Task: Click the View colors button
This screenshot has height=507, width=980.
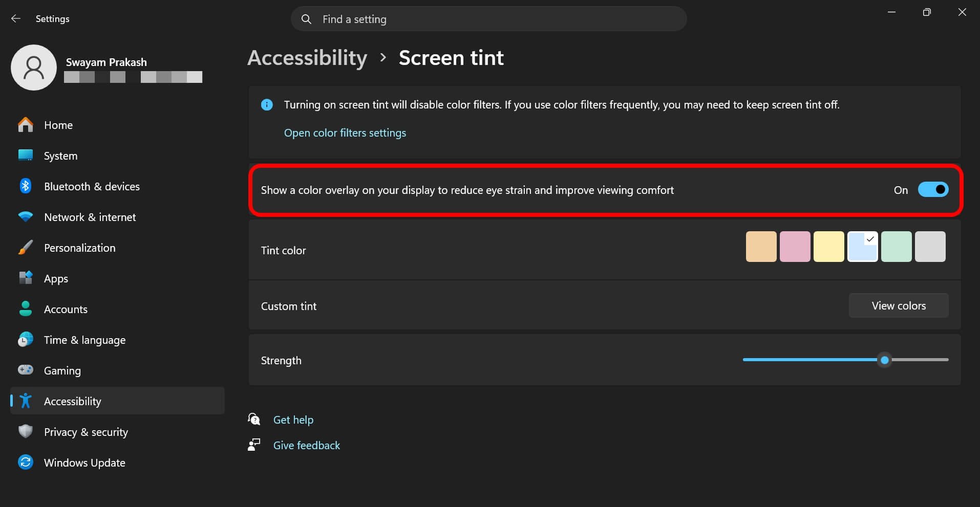Action: tap(899, 305)
